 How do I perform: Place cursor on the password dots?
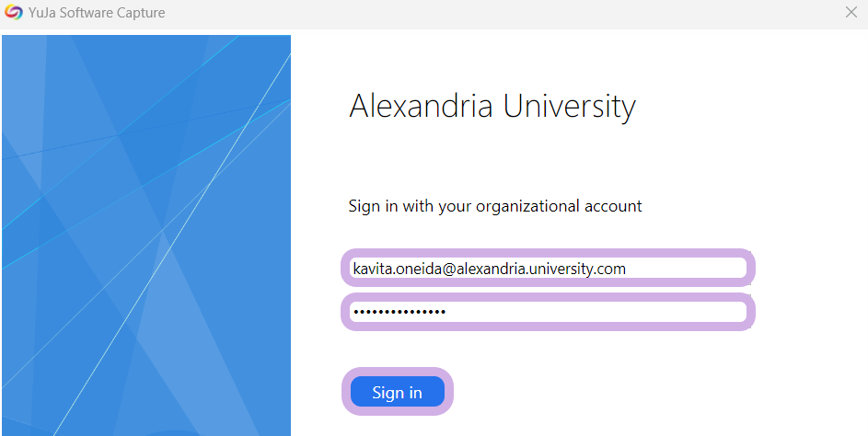pos(399,313)
